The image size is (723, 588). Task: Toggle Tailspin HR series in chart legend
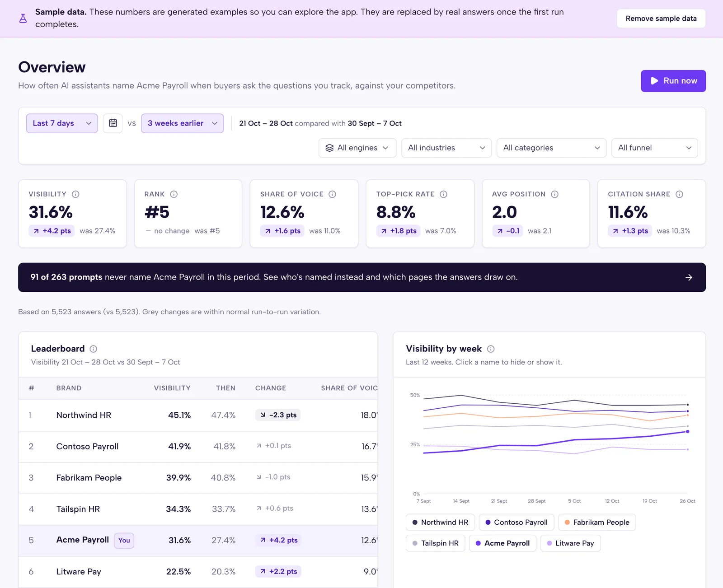click(435, 543)
